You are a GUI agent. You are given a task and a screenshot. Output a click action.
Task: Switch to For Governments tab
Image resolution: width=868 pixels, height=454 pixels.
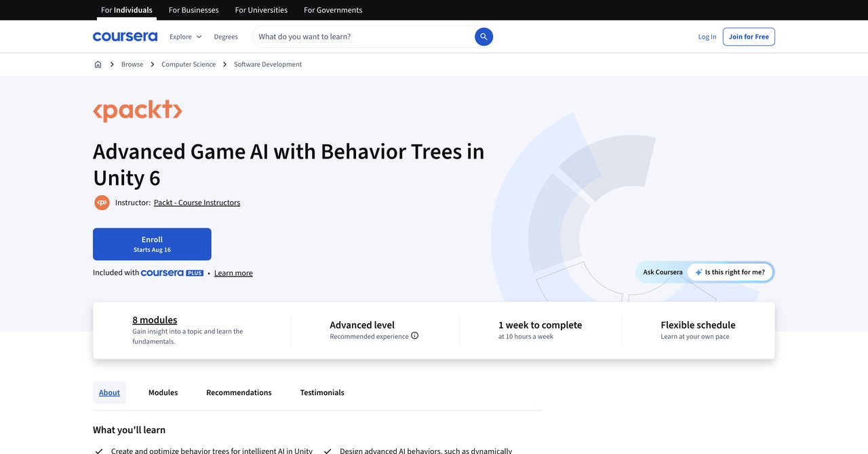tap(333, 10)
